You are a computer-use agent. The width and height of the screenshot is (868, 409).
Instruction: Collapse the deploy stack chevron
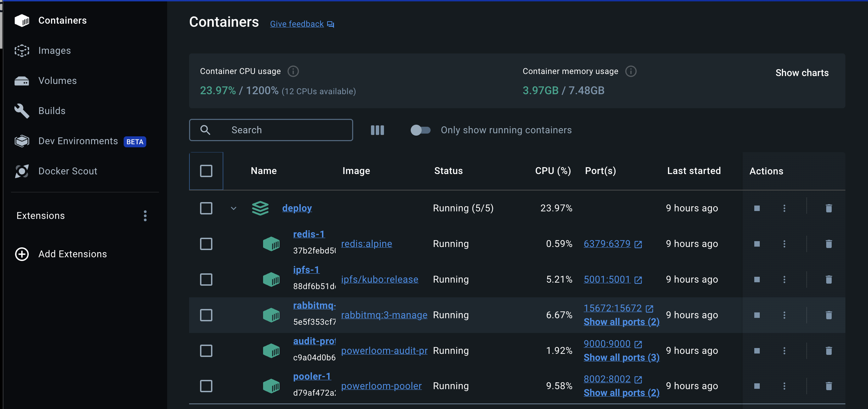click(x=234, y=208)
